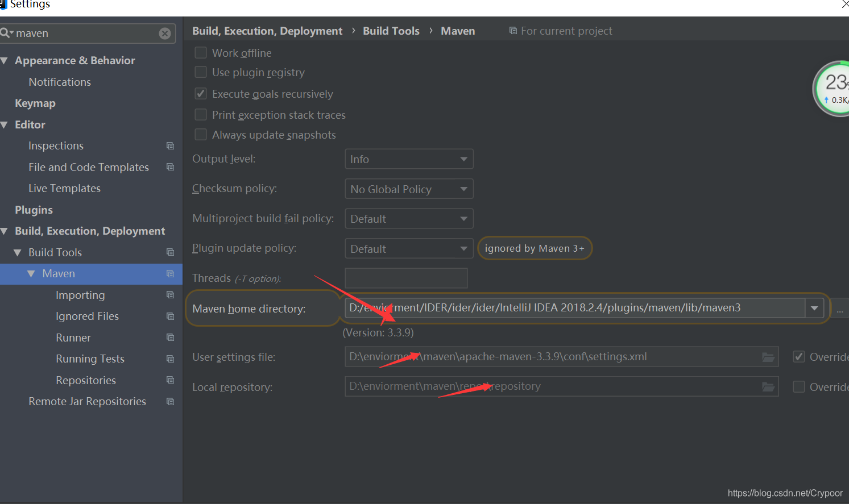Open Maven home directory dropdown arrow
Viewport: 849px width, 504px height.
point(814,308)
